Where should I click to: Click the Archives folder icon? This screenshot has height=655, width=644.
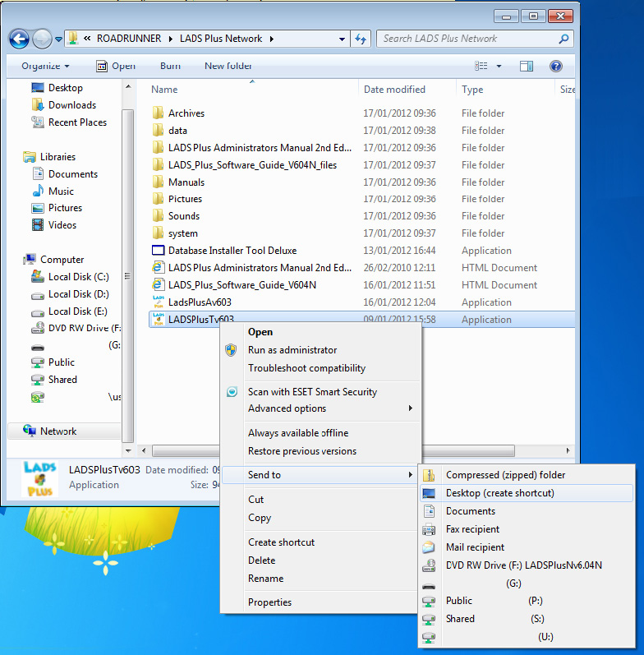[x=158, y=113]
